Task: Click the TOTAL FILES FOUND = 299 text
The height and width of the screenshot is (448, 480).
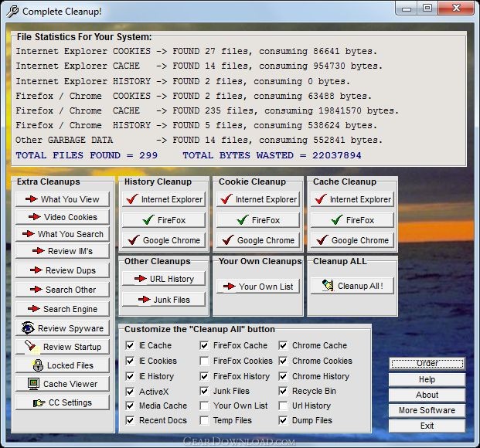Action: tap(87, 155)
